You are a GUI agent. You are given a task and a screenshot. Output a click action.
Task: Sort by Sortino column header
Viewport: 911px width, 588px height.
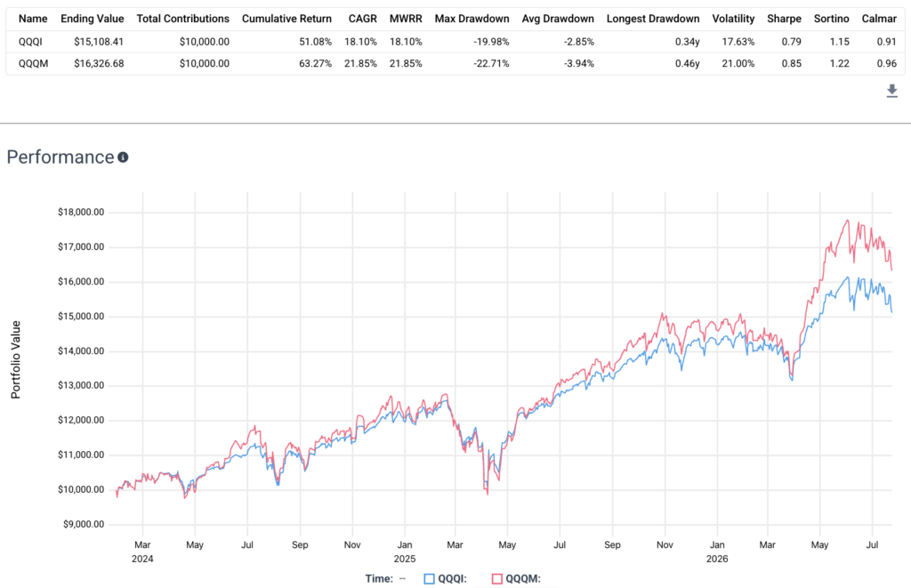(x=832, y=19)
